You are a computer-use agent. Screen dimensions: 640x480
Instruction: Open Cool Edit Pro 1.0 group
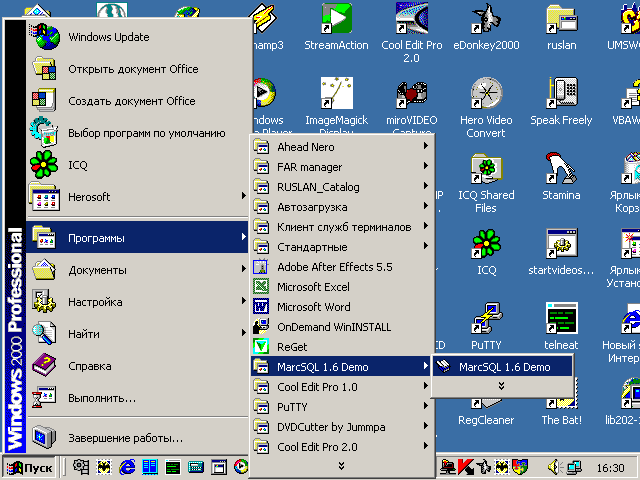pos(341,387)
